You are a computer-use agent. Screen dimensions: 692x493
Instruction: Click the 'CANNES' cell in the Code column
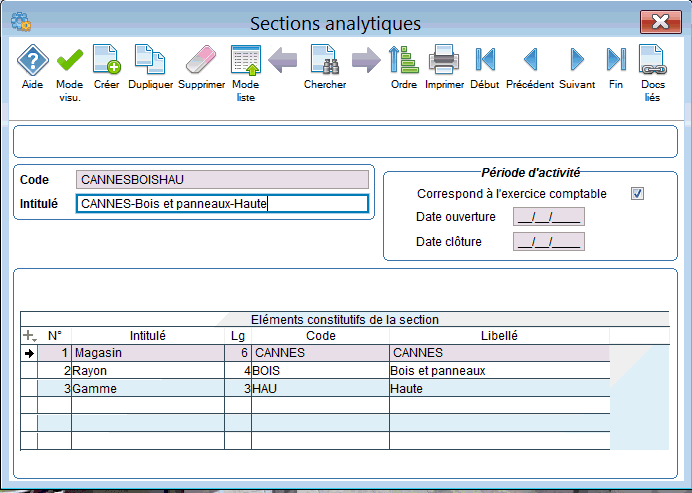click(320, 353)
